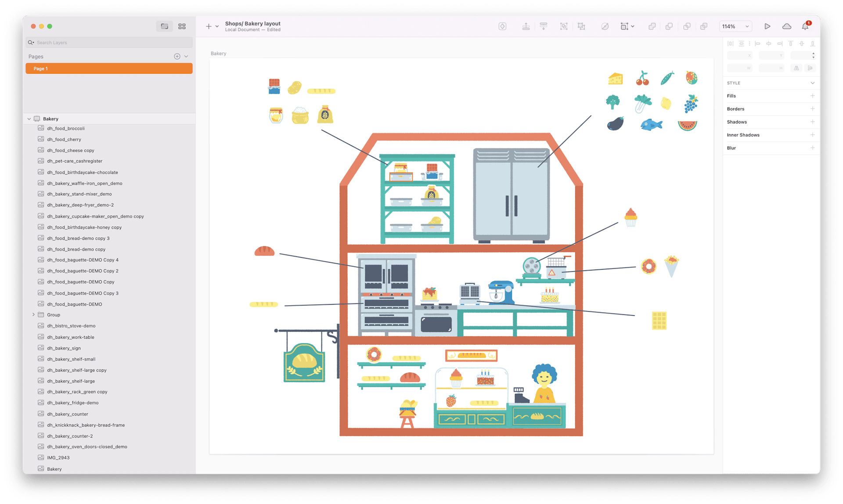Image resolution: width=843 pixels, height=504 pixels.
Task: Click the Send Backward toolbar icon
Action: click(544, 26)
